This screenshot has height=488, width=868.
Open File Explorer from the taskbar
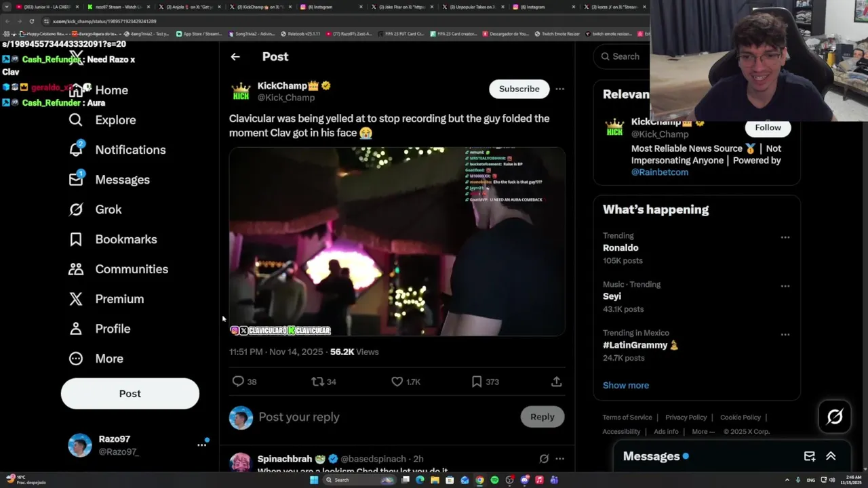coord(435,480)
